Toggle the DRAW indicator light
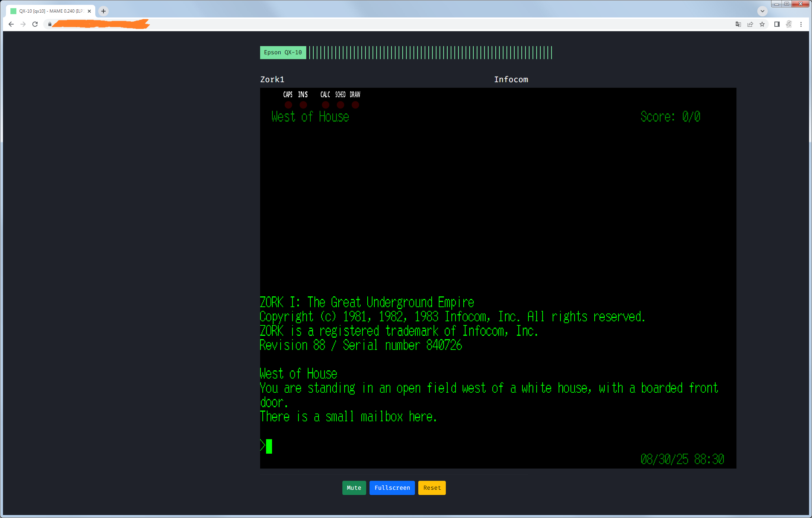Viewport: 812px width, 518px height. coord(355,105)
